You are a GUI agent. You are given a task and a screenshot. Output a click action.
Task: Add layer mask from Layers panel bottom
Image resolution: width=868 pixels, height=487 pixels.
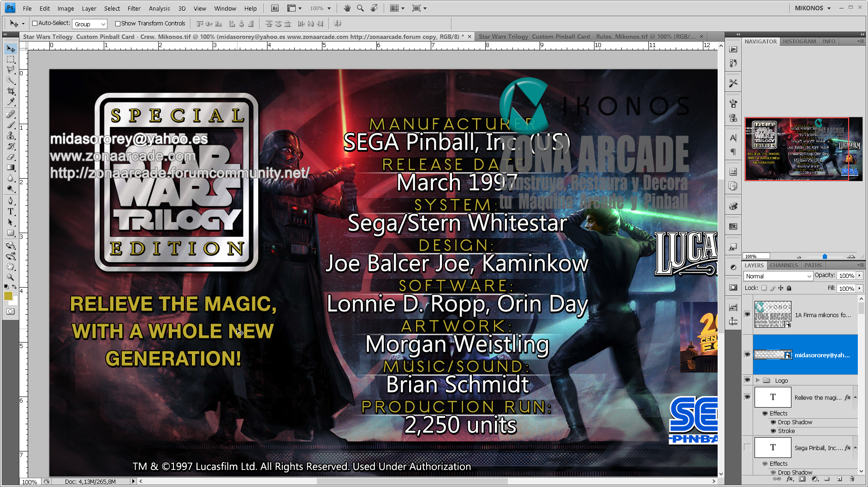[803, 479]
